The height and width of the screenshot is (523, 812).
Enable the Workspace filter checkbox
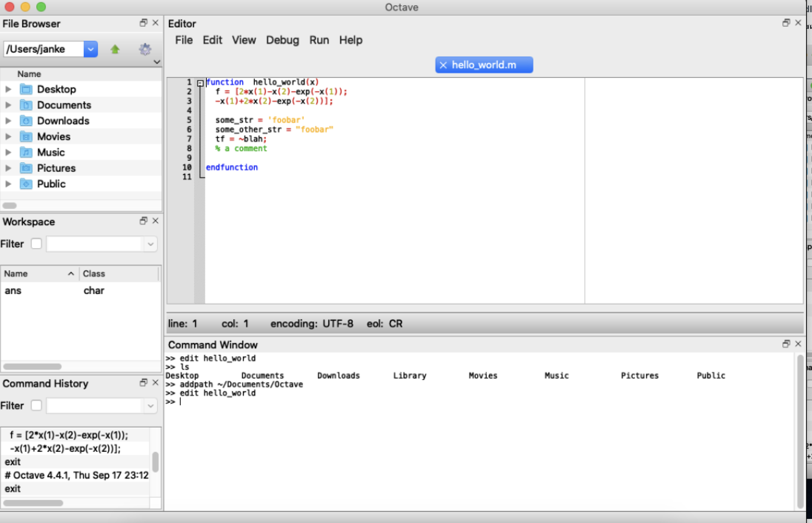[36, 244]
